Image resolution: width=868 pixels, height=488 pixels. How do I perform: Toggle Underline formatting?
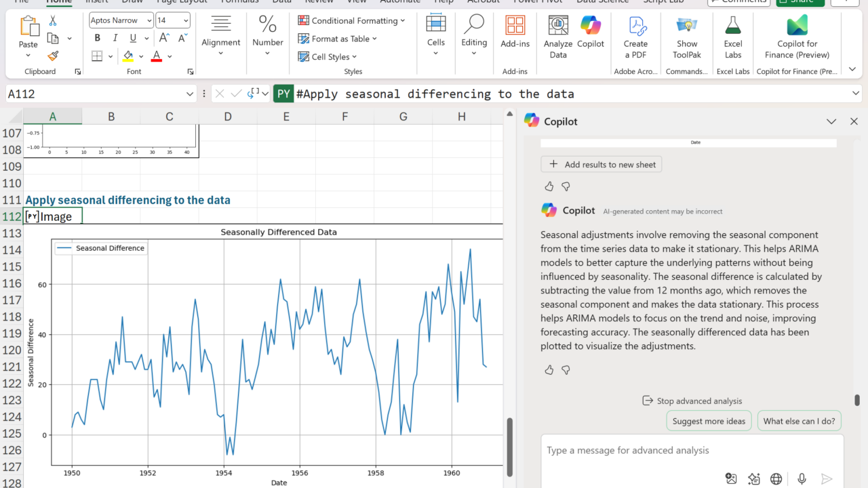pos(133,38)
